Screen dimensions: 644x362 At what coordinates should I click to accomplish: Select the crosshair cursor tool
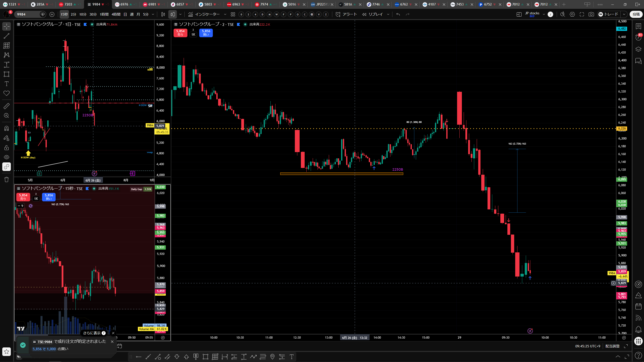[7, 26]
